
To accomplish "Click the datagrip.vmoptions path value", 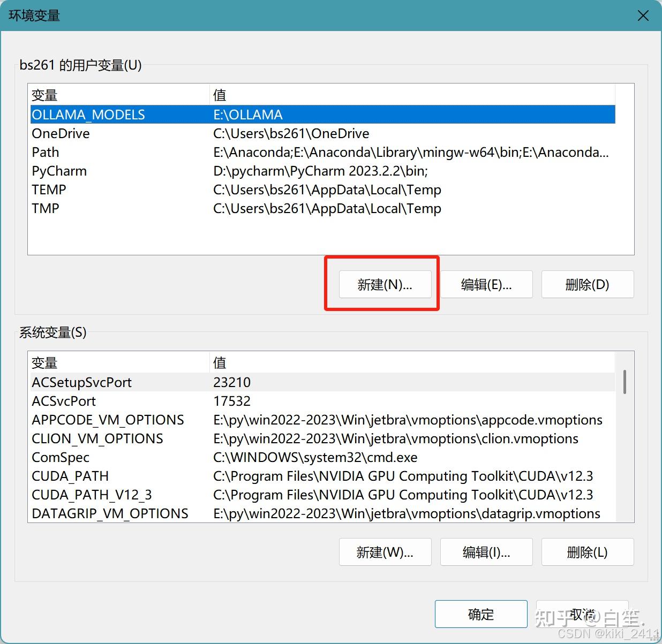I will tap(407, 513).
